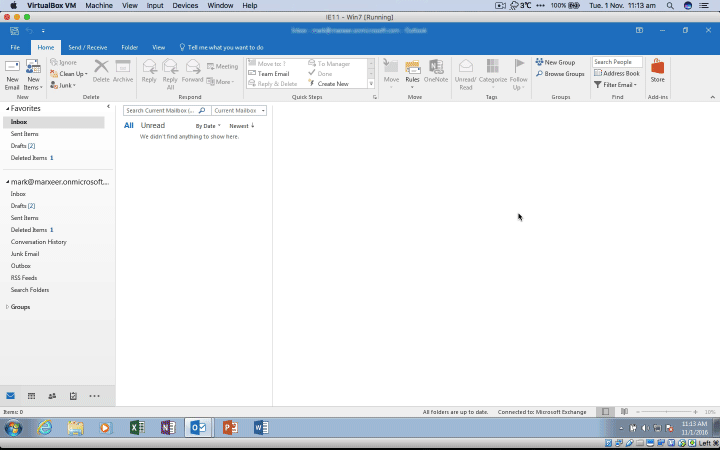Image resolution: width=720 pixels, height=450 pixels.
Task: Click Browse Groups
Action: [560, 73]
